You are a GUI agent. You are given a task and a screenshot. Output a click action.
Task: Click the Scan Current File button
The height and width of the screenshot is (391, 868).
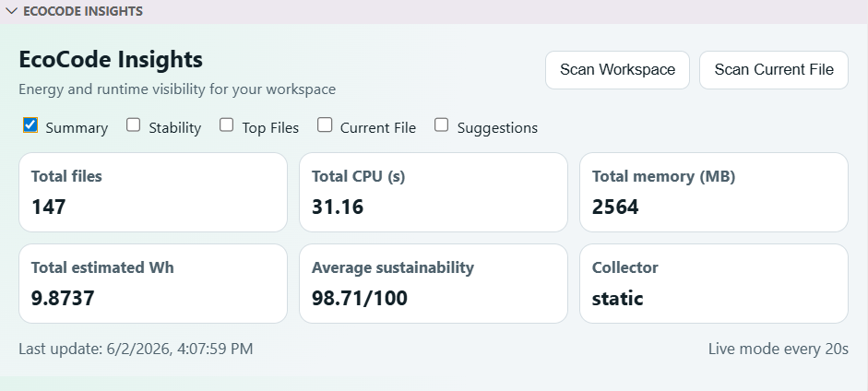click(773, 70)
